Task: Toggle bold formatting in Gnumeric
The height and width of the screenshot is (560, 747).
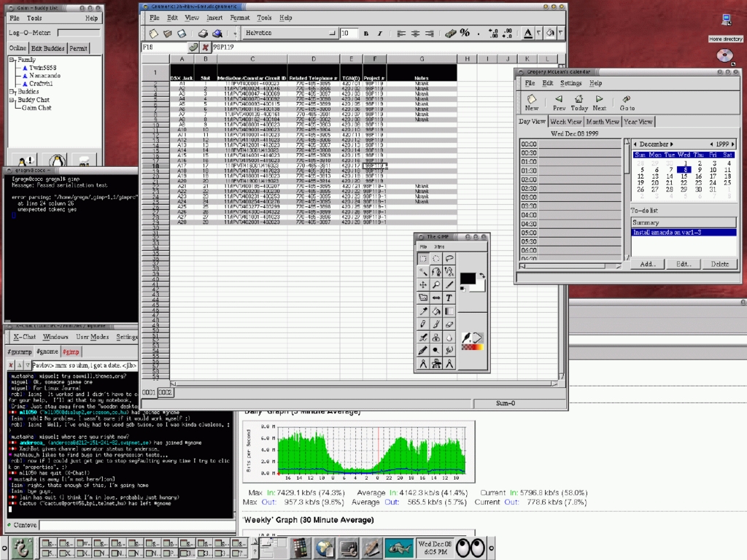Action: coord(365,32)
